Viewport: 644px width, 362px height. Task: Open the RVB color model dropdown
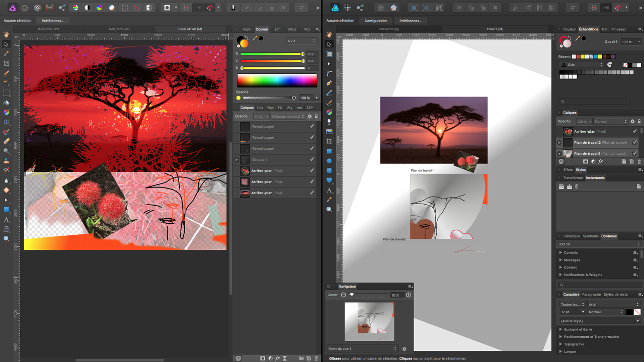click(x=301, y=41)
